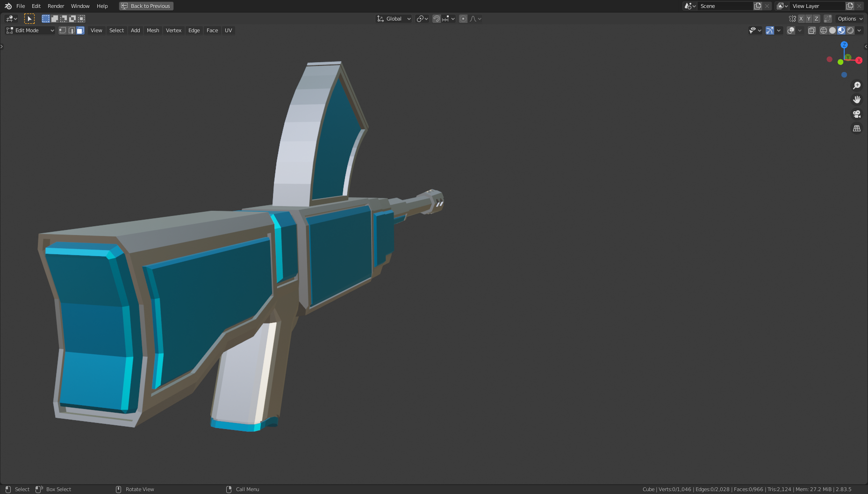Click the New Scene button beside the scene name

[758, 6]
